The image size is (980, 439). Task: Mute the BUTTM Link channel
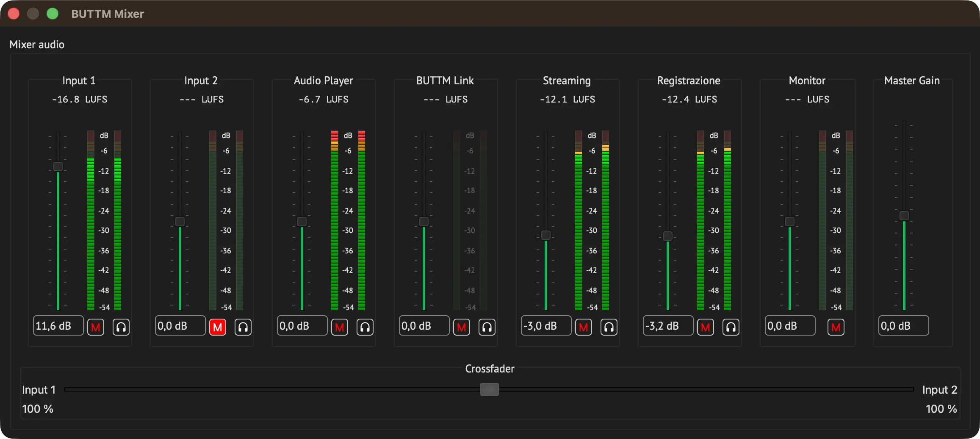click(x=462, y=327)
